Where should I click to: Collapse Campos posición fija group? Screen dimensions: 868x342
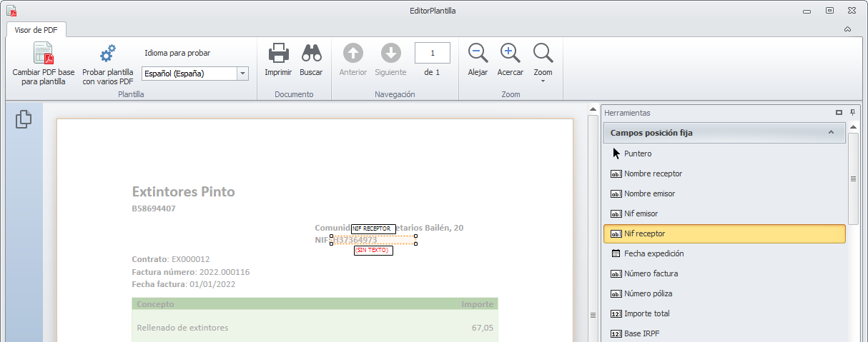tap(831, 132)
